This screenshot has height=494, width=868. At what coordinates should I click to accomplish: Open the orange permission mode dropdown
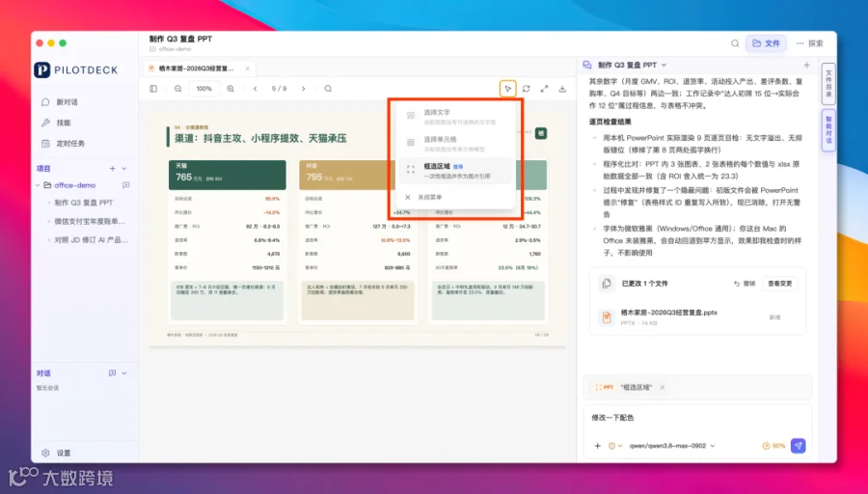[x=615, y=446]
